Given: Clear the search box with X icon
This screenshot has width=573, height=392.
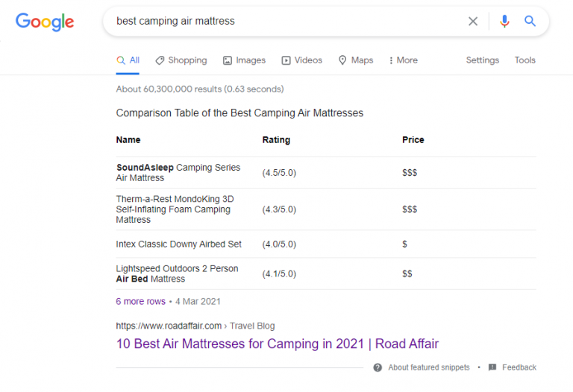Looking at the screenshot, I should (473, 22).
